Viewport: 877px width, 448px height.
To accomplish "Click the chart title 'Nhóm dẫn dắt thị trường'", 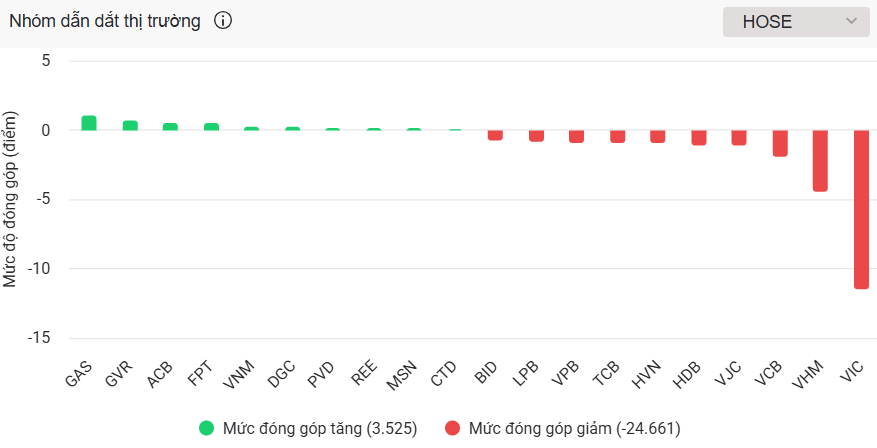I will coord(104,21).
